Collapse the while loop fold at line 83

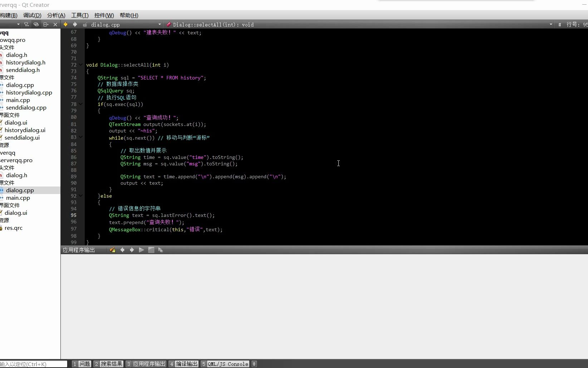pos(81,137)
